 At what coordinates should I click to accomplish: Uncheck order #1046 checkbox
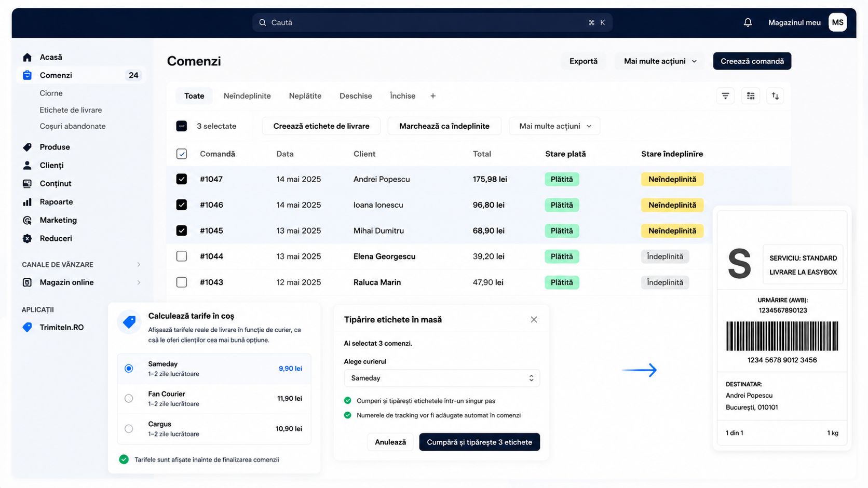pyautogui.click(x=182, y=205)
